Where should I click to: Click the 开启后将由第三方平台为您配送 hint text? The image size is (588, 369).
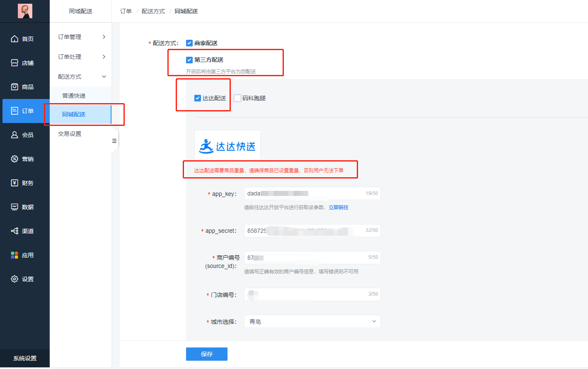tap(221, 71)
